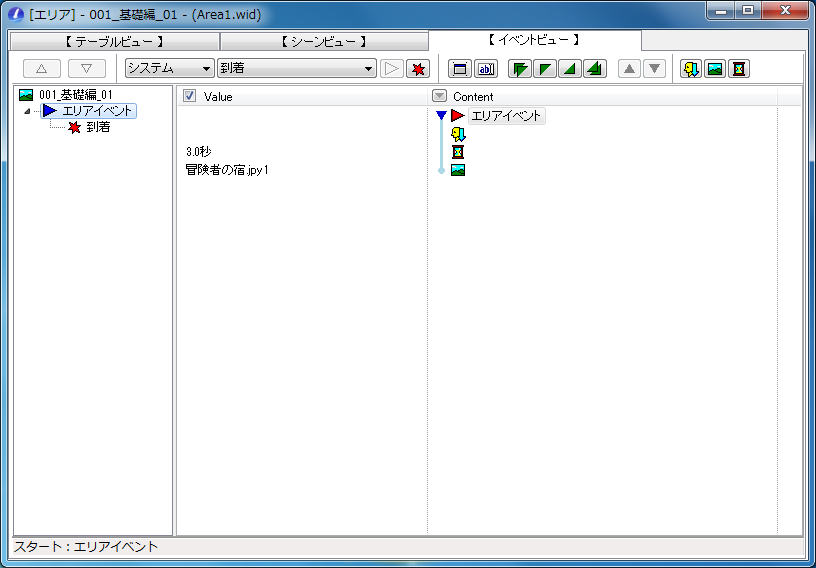Click the gray filled up-arrow toolbar button

(x=629, y=69)
